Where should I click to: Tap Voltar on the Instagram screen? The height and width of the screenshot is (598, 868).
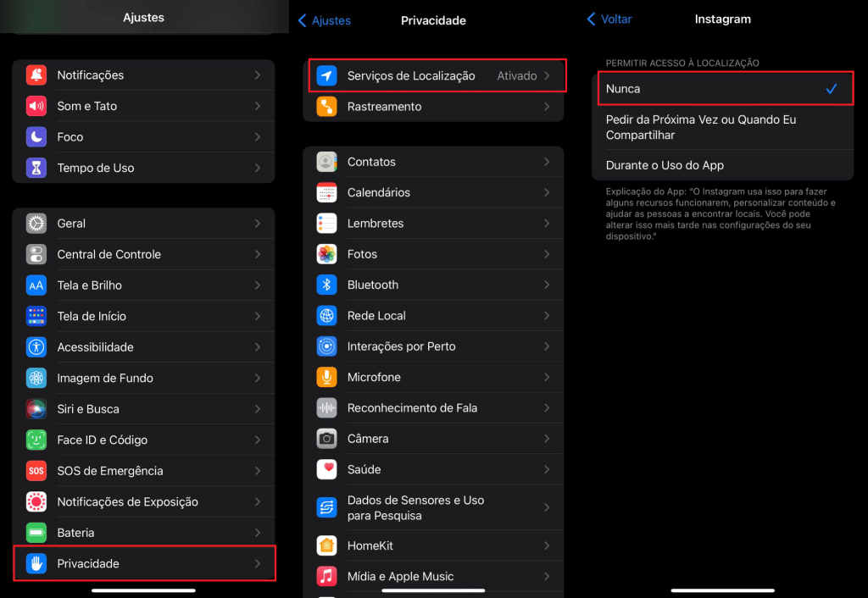click(609, 19)
